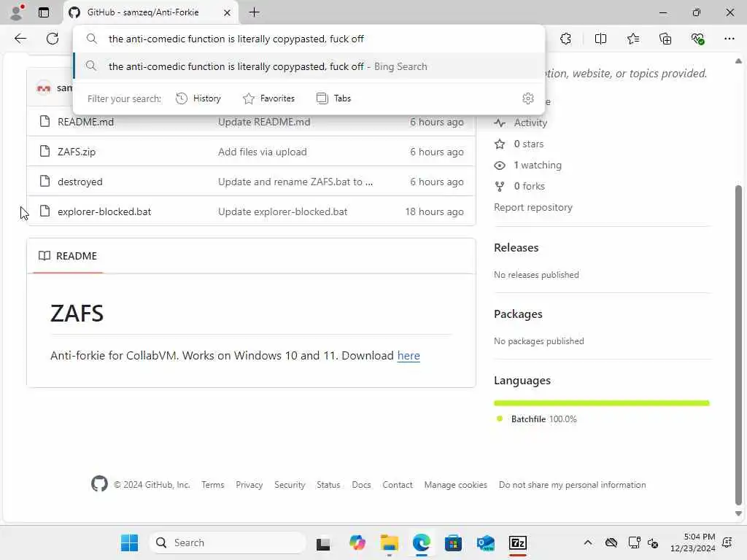Open the footer Terms link
The height and width of the screenshot is (560, 747).
coord(212,485)
